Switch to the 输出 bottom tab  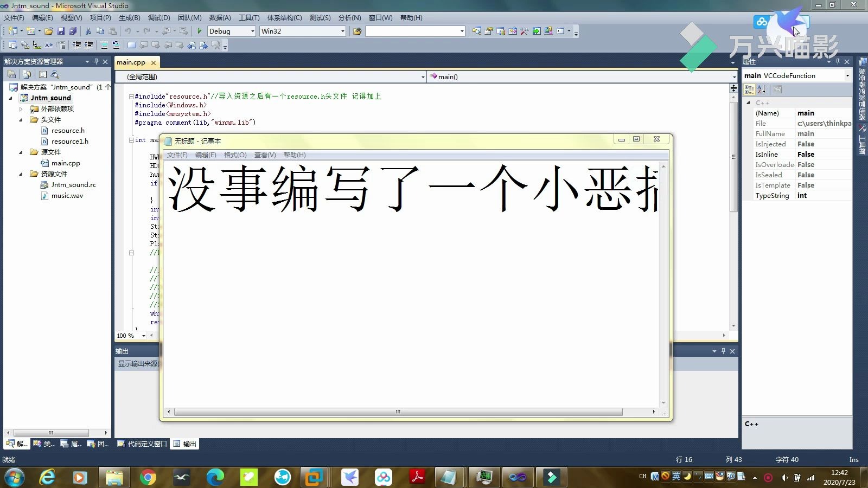pyautogui.click(x=185, y=444)
